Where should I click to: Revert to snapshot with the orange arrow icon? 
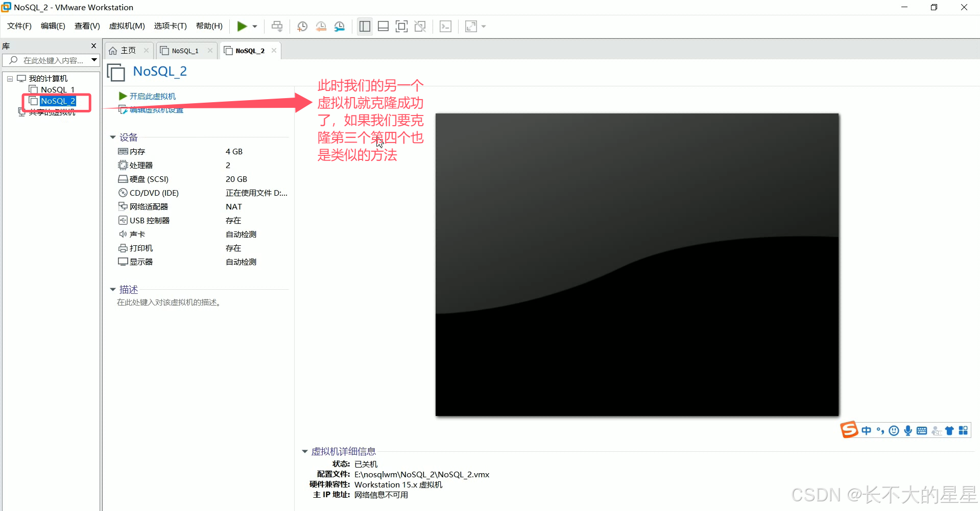pyautogui.click(x=321, y=26)
